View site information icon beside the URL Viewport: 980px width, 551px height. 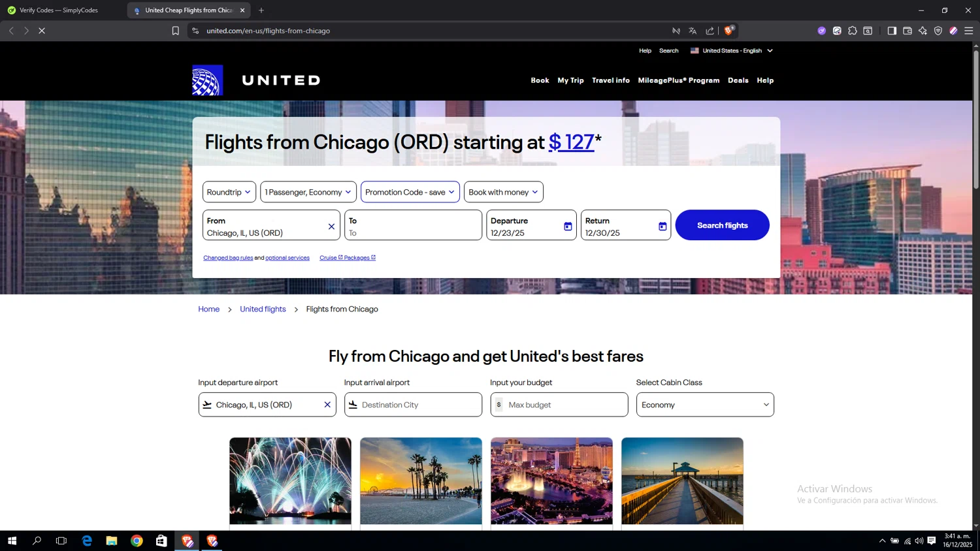tap(195, 31)
